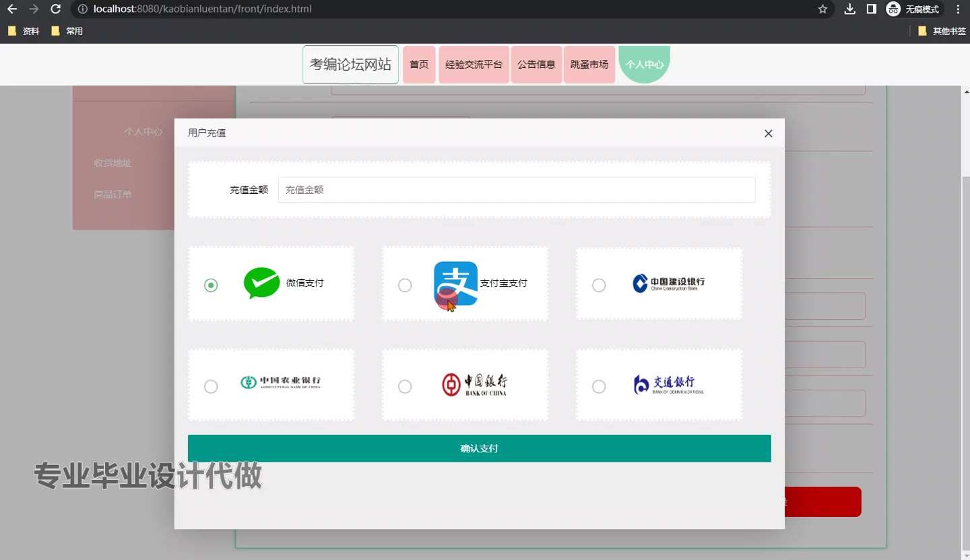970x560 pixels.
Task: Select the 中国银行 radio button
Action: (x=405, y=386)
